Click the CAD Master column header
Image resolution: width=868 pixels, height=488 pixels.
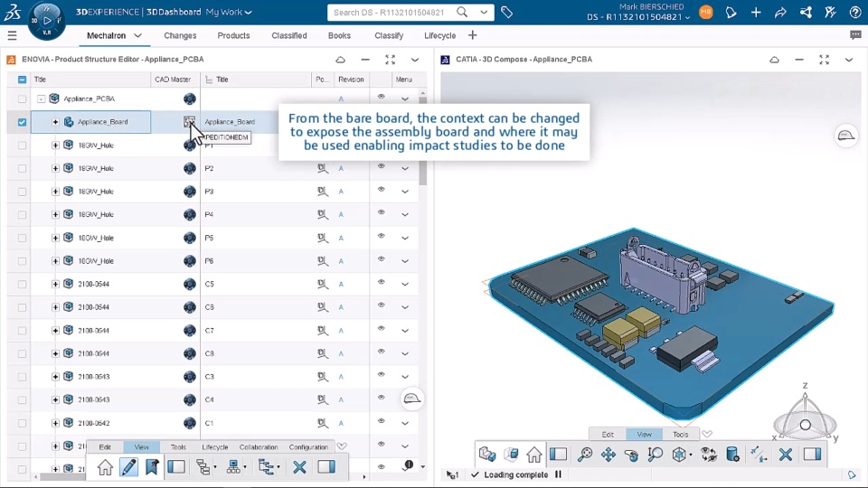point(173,80)
